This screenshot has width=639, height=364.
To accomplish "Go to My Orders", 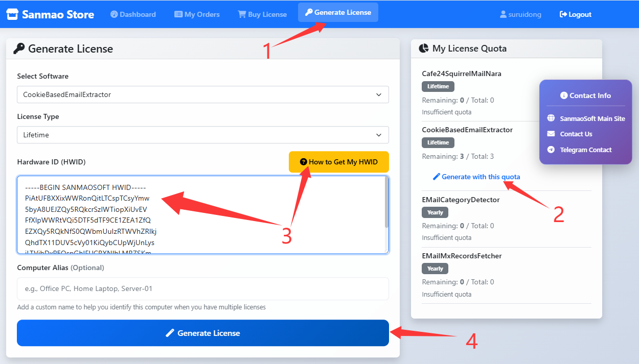I will [x=197, y=14].
